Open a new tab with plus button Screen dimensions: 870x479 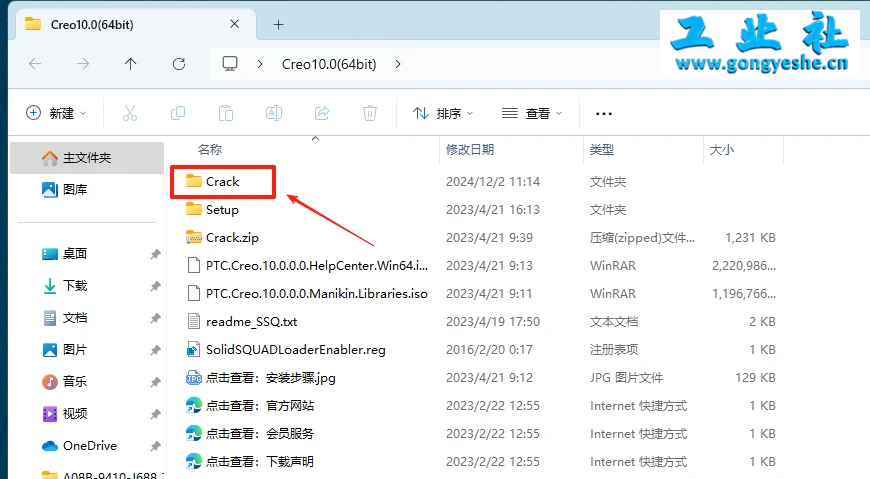279,24
